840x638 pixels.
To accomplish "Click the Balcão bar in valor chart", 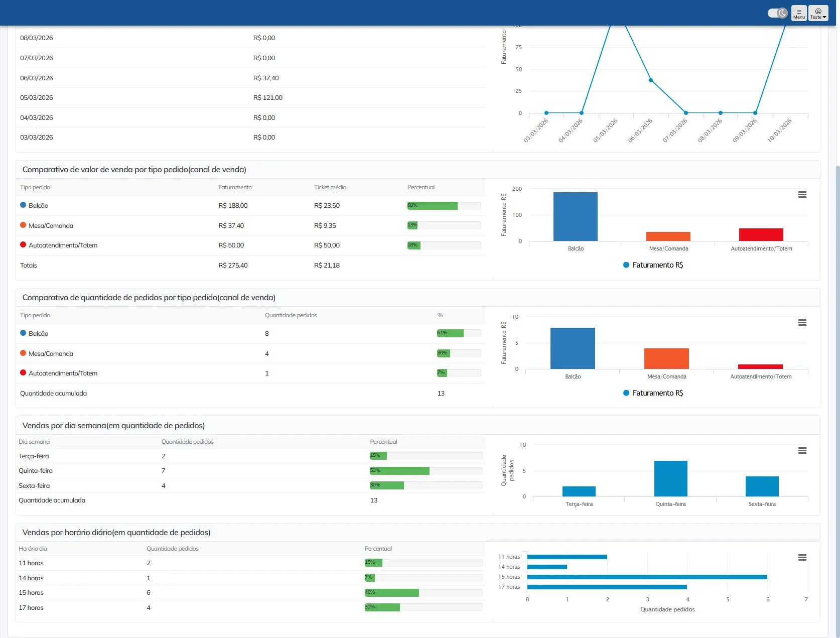I will click(575, 216).
